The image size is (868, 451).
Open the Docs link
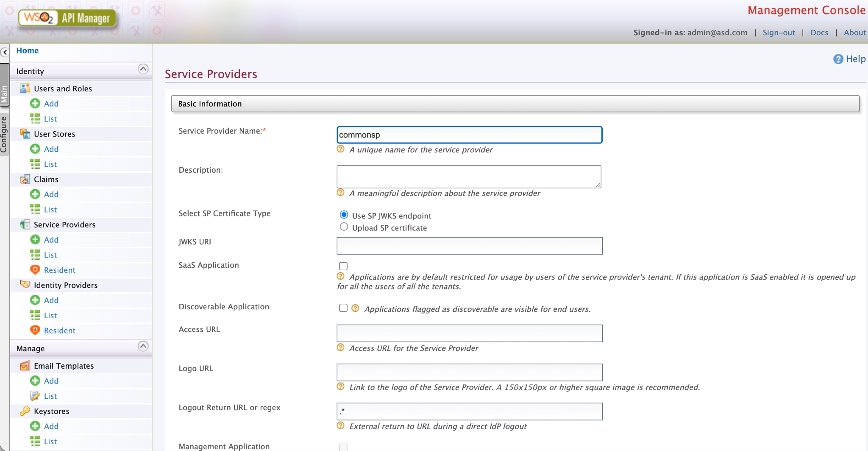coord(819,33)
